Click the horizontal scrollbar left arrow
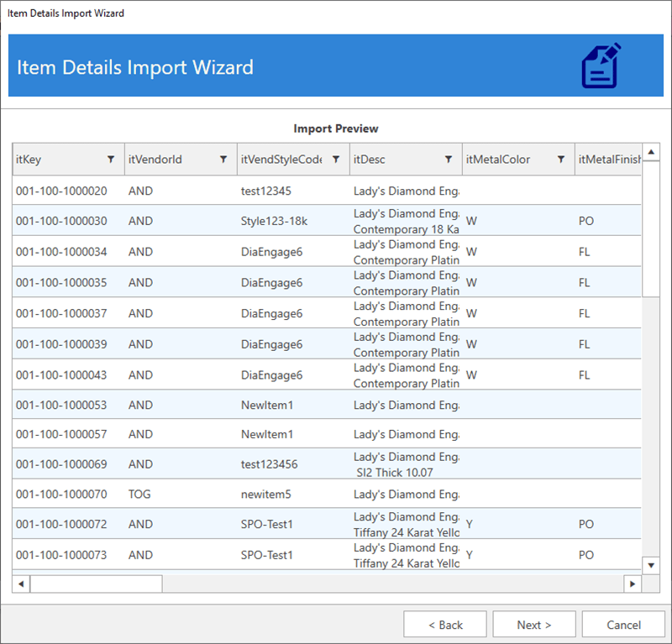 click(20, 584)
